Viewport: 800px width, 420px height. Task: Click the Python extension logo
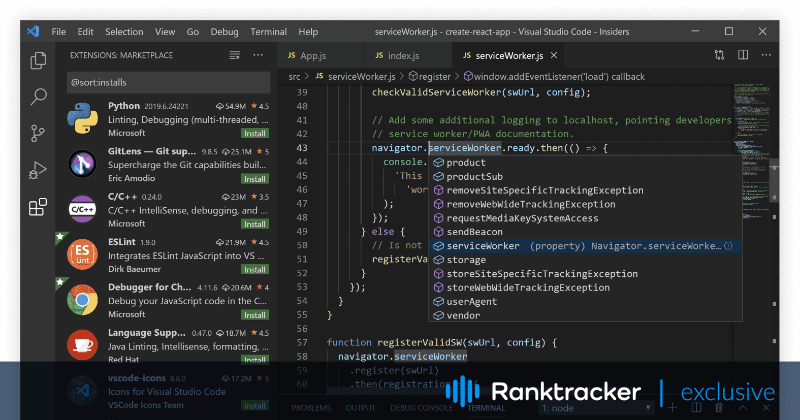82,118
